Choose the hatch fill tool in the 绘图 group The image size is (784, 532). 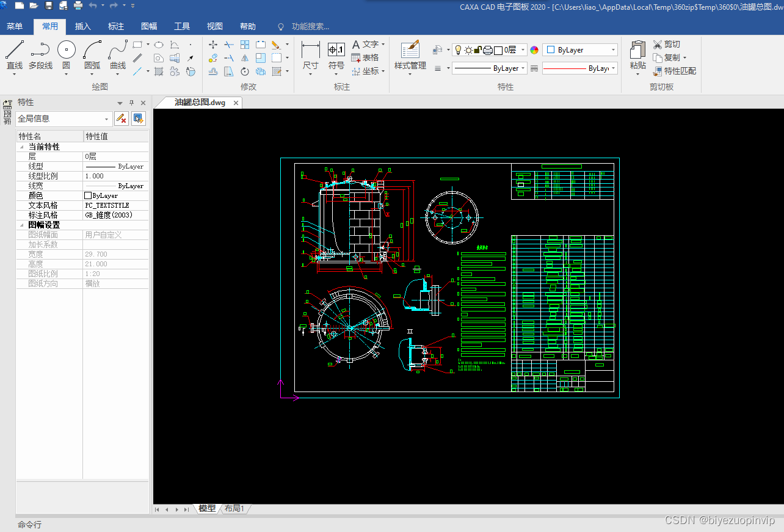[x=158, y=71]
